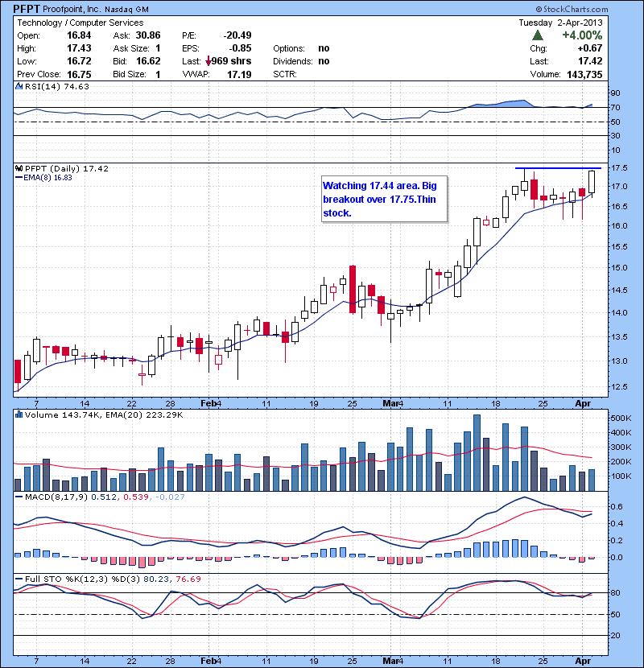Click the MACD histogram value -0.027
The width and height of the screenshot is (644, 668).
(x=170, y=497)
